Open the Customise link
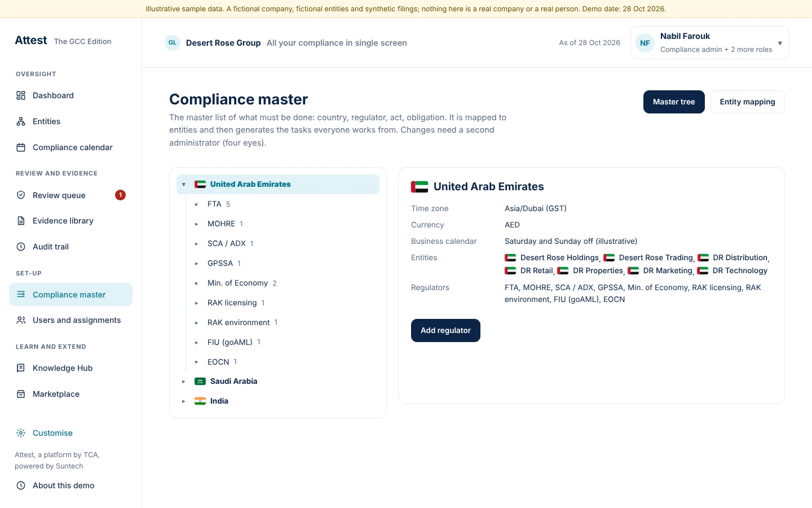 52,433
